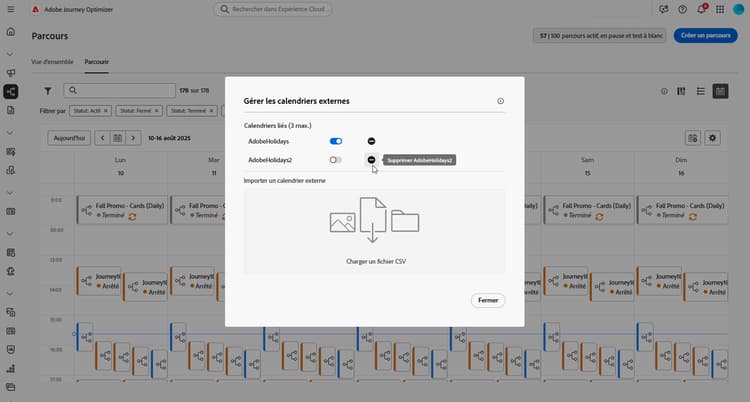
Task: Open the Help question-mark icon
Action: pos(683,9)
